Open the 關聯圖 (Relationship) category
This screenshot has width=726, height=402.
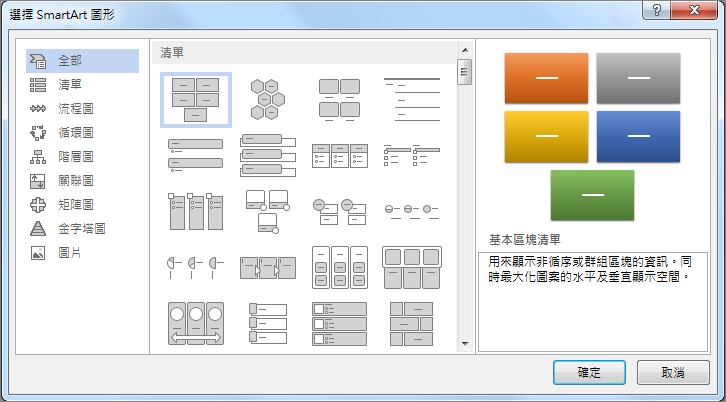tap(82, 181)
